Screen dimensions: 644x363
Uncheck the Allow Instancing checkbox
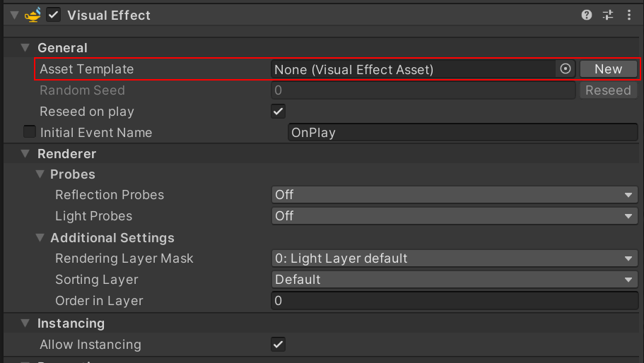279,345
